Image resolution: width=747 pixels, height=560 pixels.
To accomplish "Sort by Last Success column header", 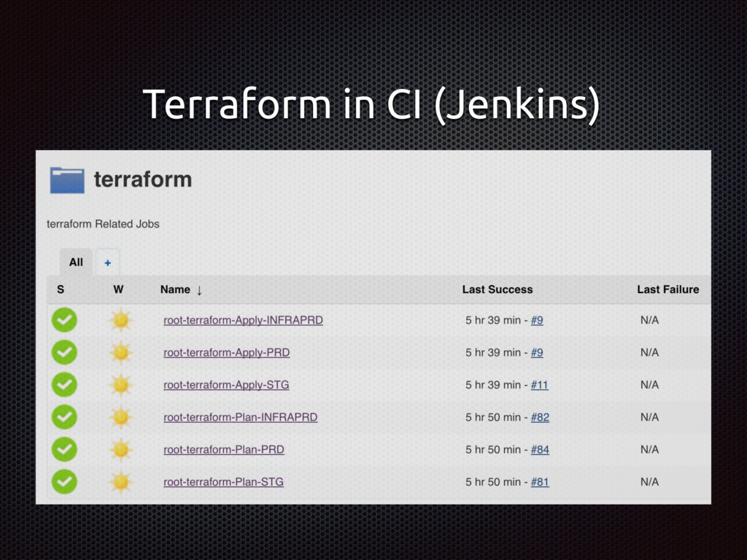I will tap(498, 289).
